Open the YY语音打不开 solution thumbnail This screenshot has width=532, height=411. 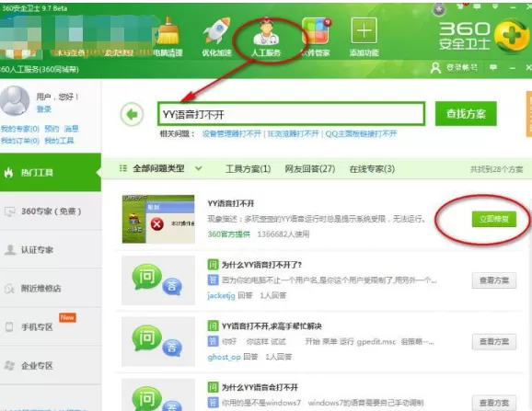158,219
